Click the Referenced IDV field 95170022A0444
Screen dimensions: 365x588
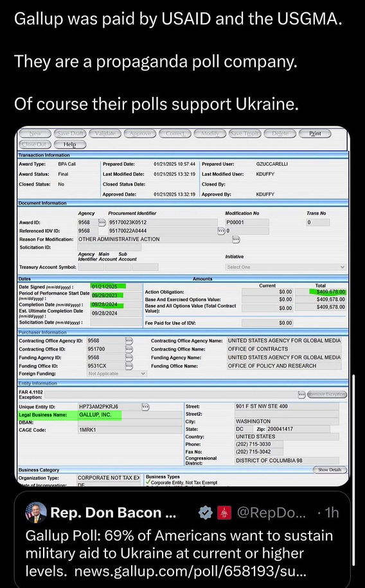point(163,230)
